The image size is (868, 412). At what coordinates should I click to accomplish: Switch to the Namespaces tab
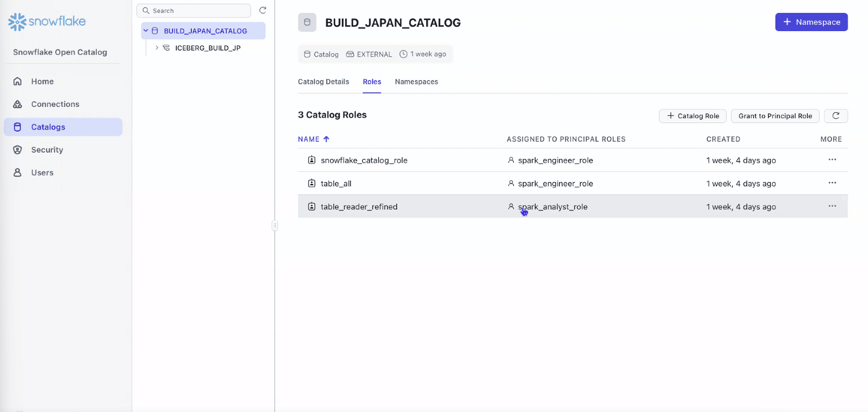(x=417, y=82)
